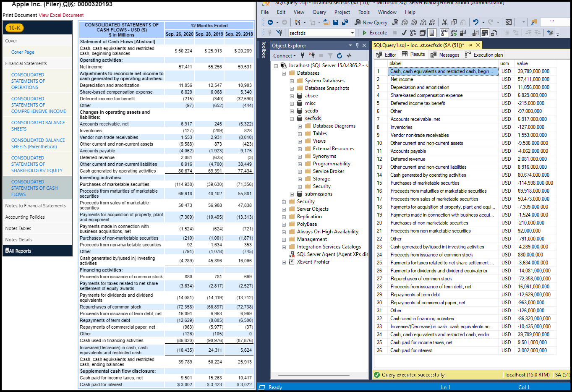Toggle Include Live Query Statistics
The image size is (572, 392).
454,33
